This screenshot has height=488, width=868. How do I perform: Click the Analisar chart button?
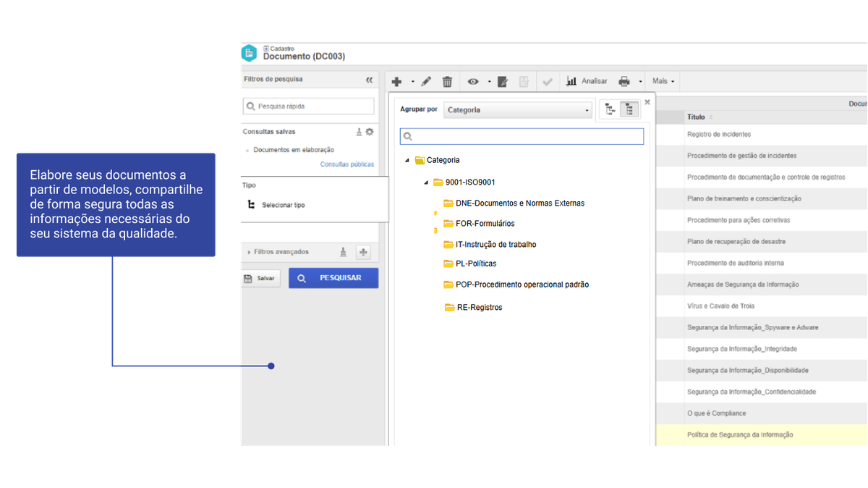coord(587,82)
